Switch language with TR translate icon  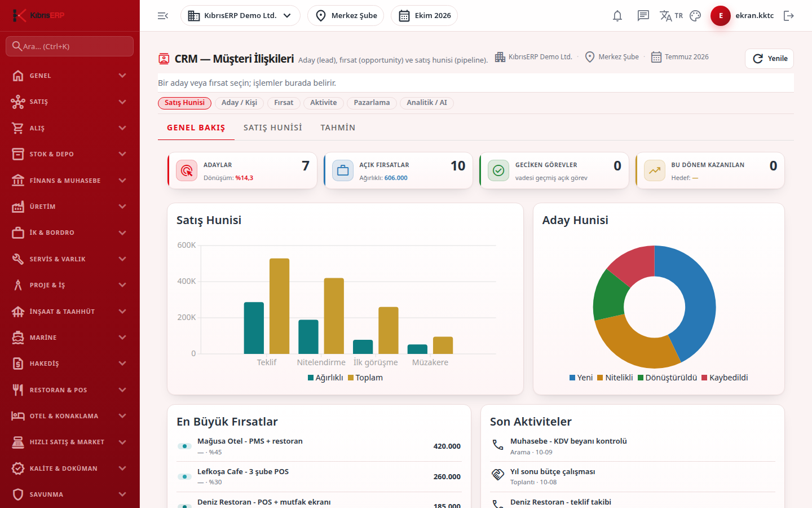671,16
